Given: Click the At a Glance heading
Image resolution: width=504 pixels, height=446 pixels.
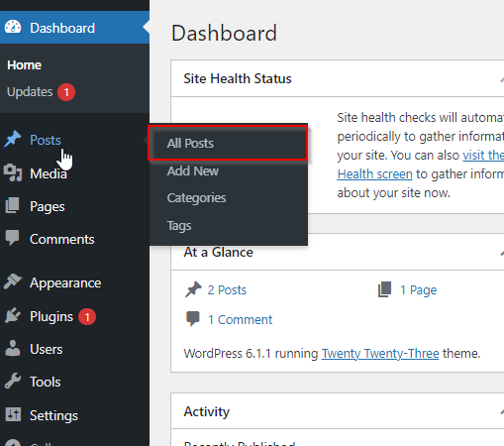Looking at the screenshot, I should [x=218, y=253].
